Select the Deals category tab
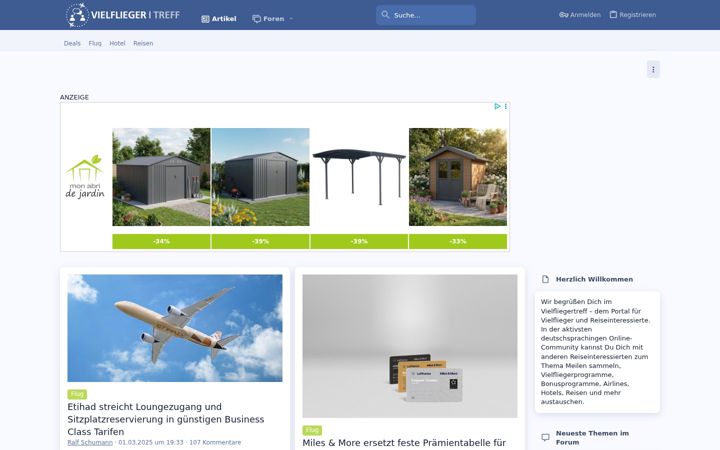 72,43
